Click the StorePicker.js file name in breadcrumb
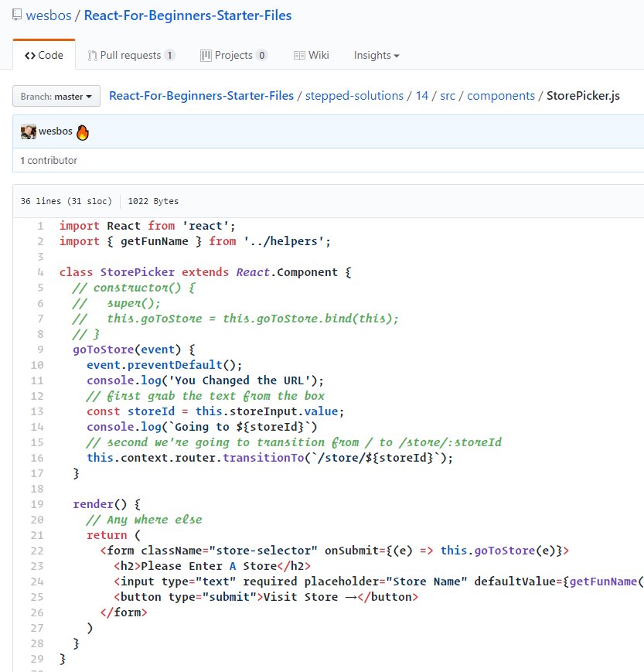Image resolution: width=644 pixels, height=672 pixels. [583, 96]
